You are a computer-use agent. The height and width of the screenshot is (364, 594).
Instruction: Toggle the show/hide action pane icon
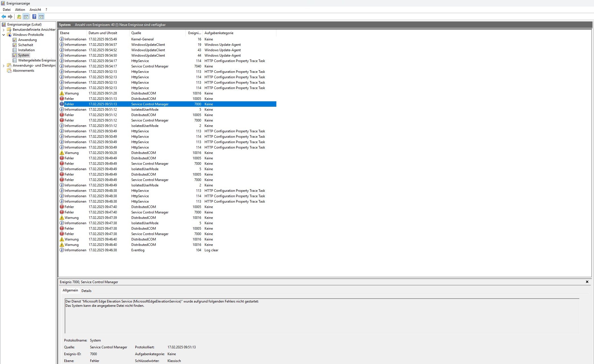41,17
